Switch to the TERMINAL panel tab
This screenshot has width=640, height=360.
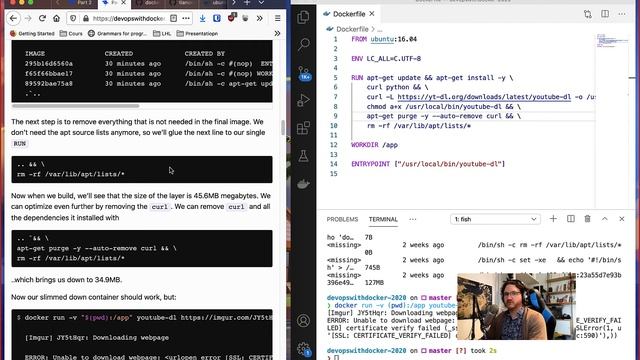point(383,219)
